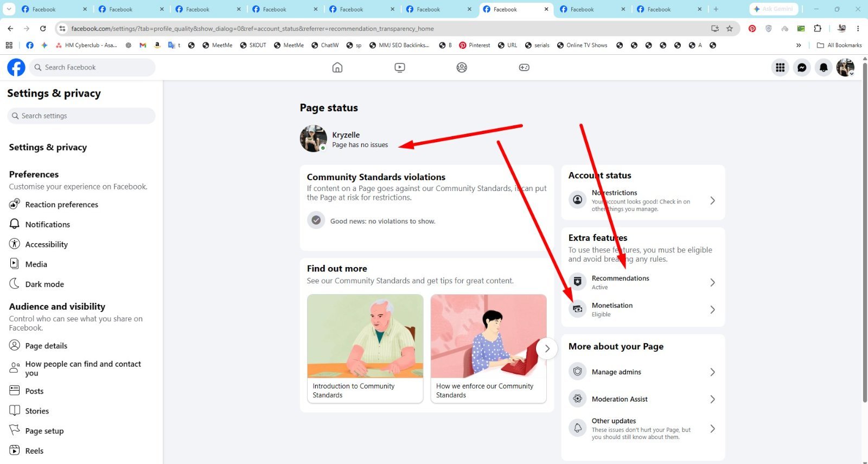868x464 pixels.
Task: Expand the Recommendations row chevron
Action: (712, 282)
